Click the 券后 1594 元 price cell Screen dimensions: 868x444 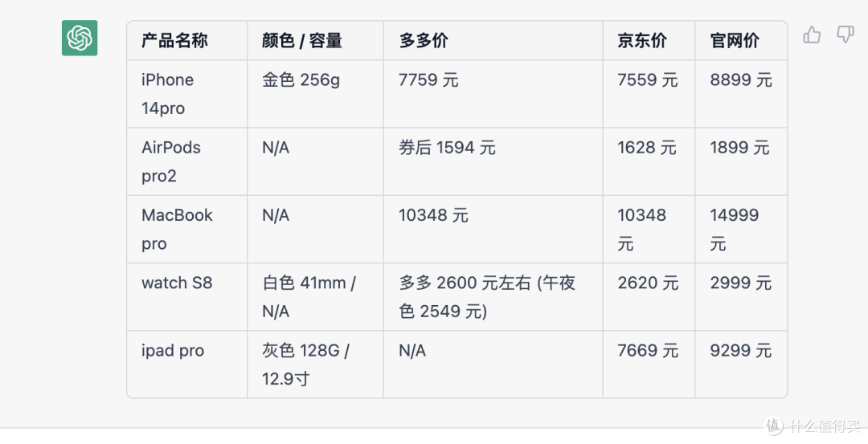coord(493,161)
